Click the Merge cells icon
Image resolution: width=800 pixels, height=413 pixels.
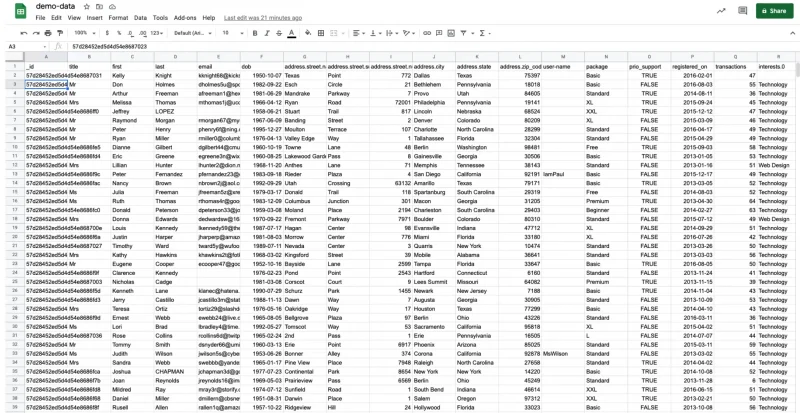point(333,33)
